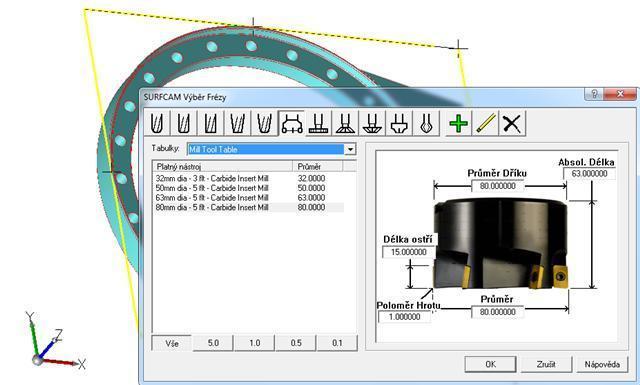Click the green plus add tool icon

point(458,123)
